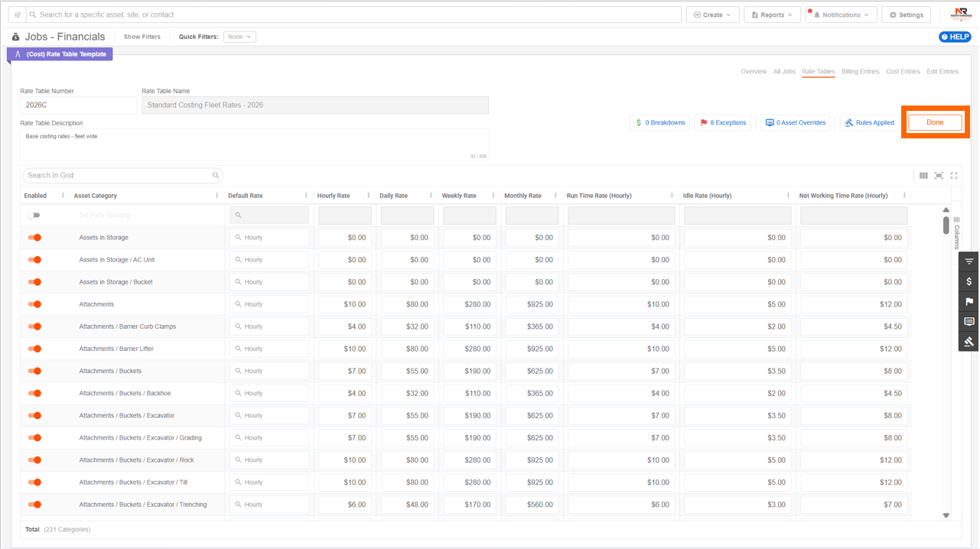Viewport: 980px width, 549px height.
Task: Open Default Rate selector for Attachments / Buckets
Action: point(269,371)
